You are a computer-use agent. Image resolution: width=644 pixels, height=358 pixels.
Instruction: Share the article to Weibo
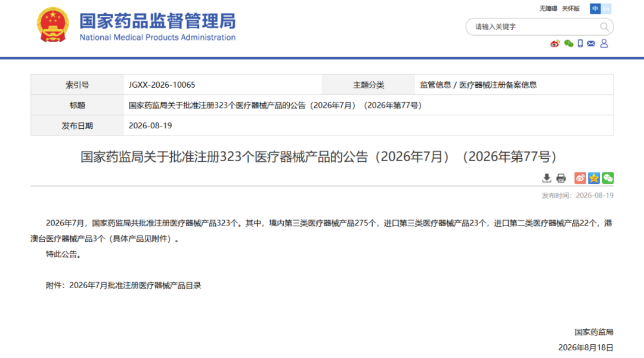click(580, 178)
